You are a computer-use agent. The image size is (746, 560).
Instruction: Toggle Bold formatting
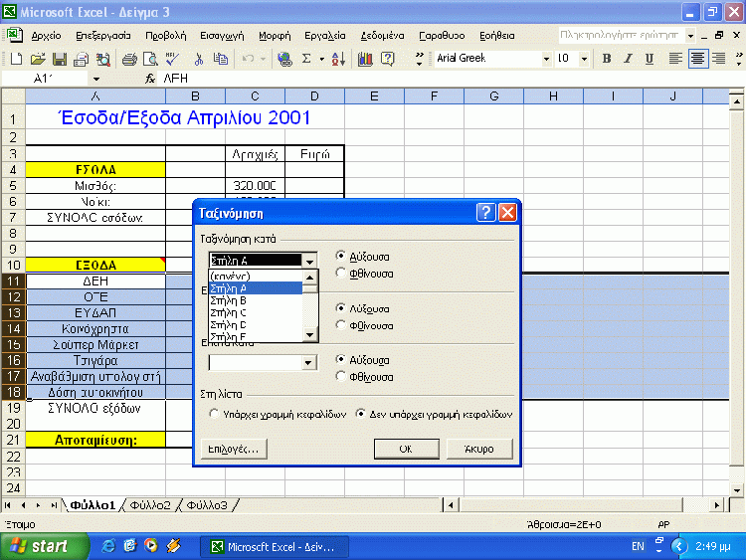606,59
